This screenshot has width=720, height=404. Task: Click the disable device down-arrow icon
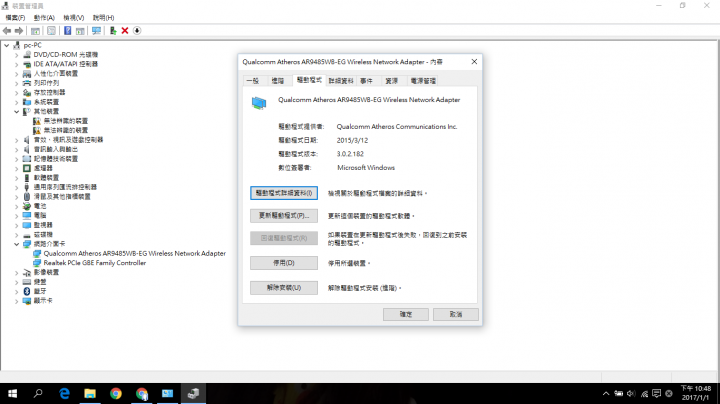137,31
